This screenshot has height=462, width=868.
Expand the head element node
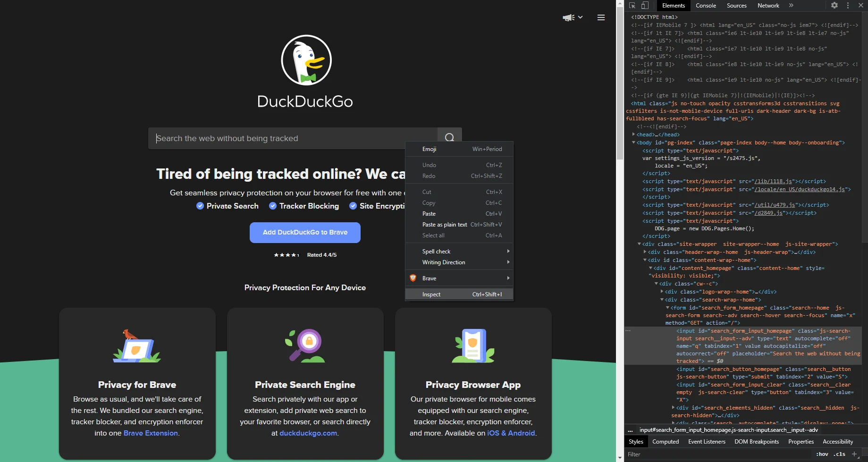[634, 134]
